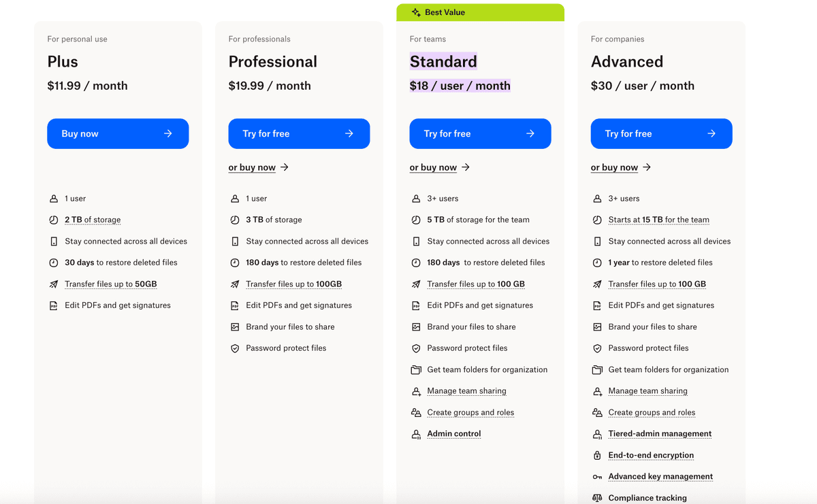Click Buy now for the Plus plan
This screenshot has width=817, height=504.
118,134
